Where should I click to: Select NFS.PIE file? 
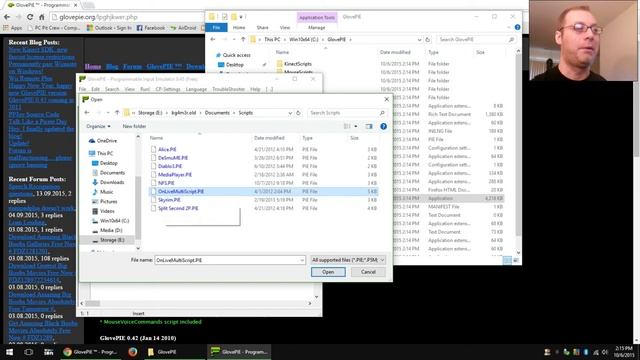[166, 183]
